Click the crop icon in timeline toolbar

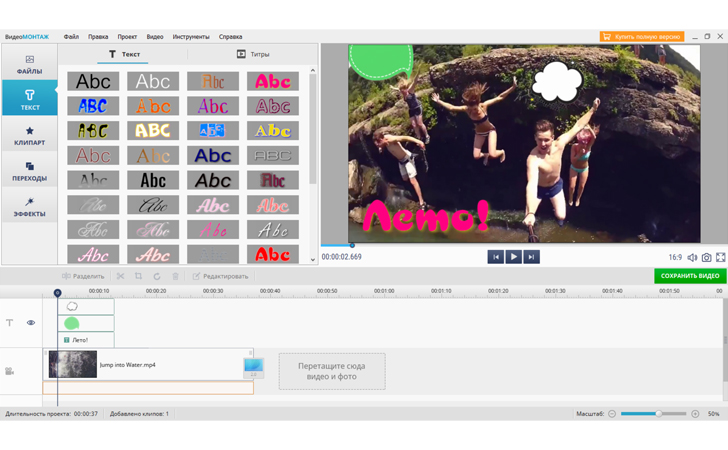pos(138,276)
